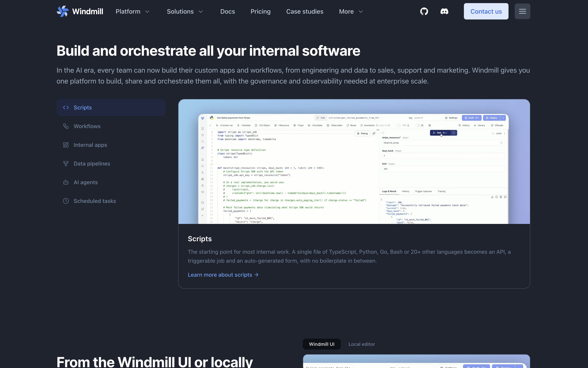Click the info icon in the logs panel
588x368 pixels.
496,197
